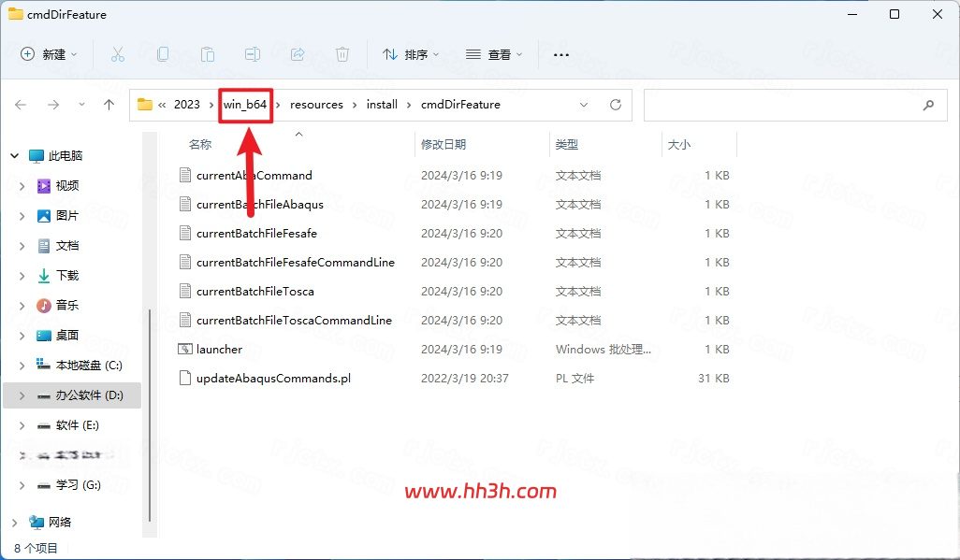
Task: Select 办公软件 (D:) drive
Action: point(72,395)
